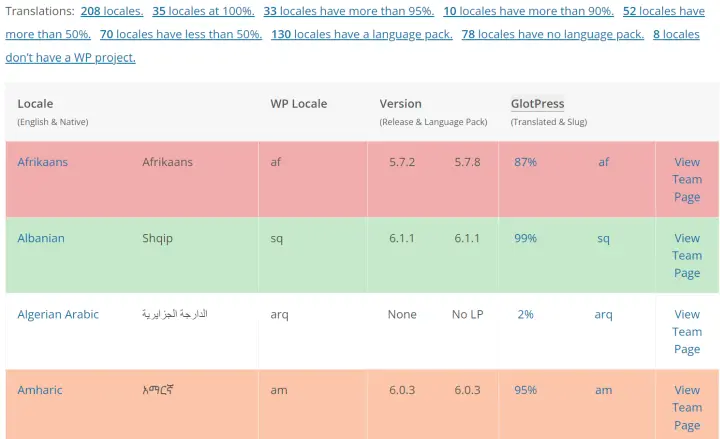The image size is (720, 439).
Task: Show "78 locales have no language pack"
Action: point(553,34)
